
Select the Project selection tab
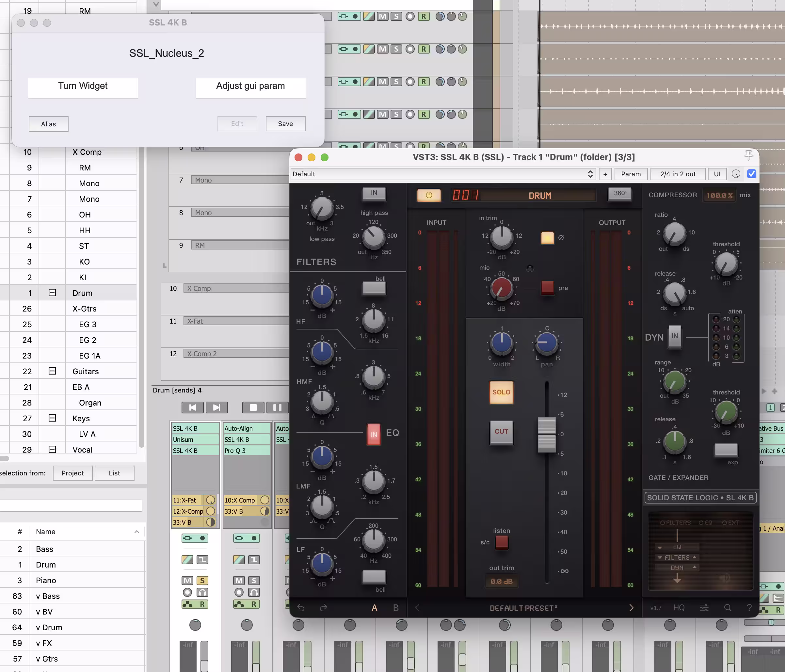tap(72, 473)
